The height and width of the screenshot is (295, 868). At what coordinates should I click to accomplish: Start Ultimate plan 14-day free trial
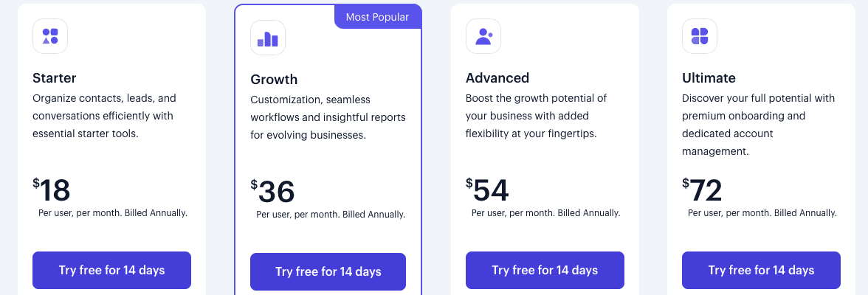tap(761, 270)
